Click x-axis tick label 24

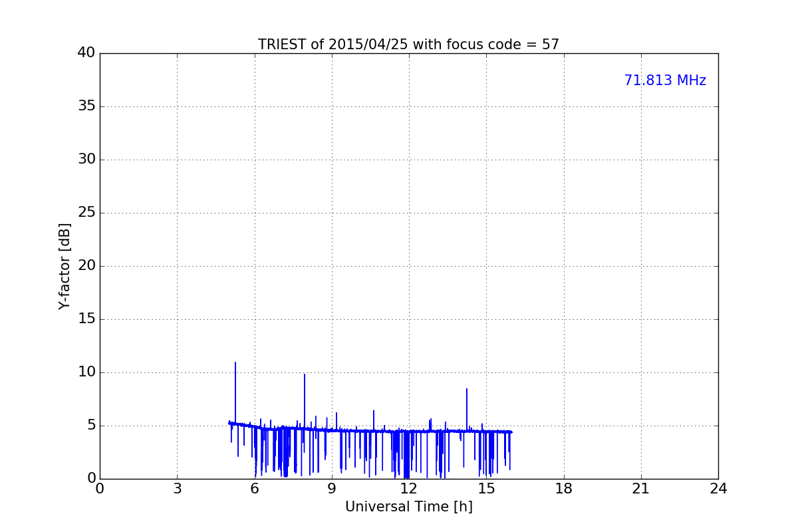click(x=718, y=489)
